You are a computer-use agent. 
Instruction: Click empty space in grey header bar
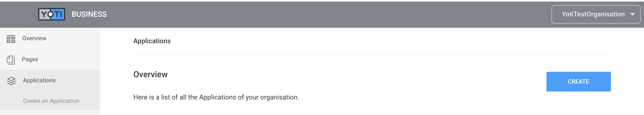pyautogui.click(x=325, y=14)
